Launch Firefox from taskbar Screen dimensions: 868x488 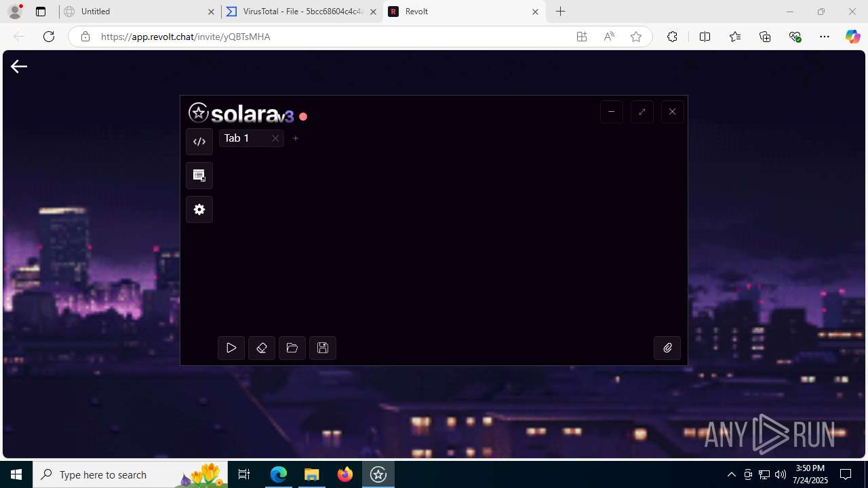coord(345,474)
